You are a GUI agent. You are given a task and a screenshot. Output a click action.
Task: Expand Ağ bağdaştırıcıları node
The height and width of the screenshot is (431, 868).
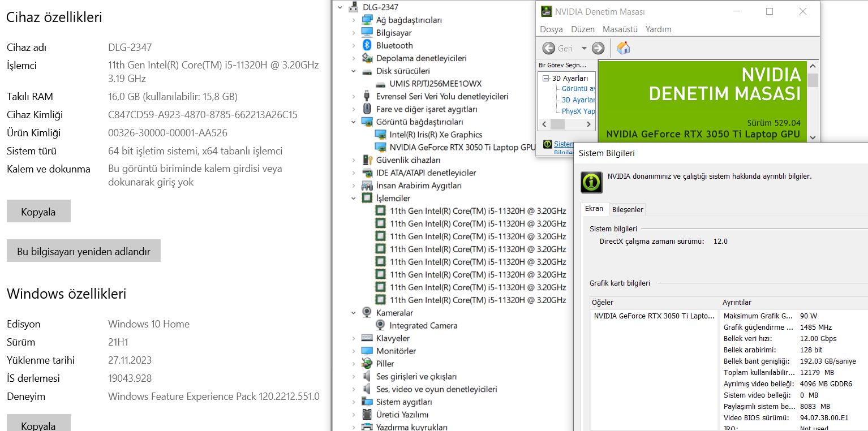354,20
